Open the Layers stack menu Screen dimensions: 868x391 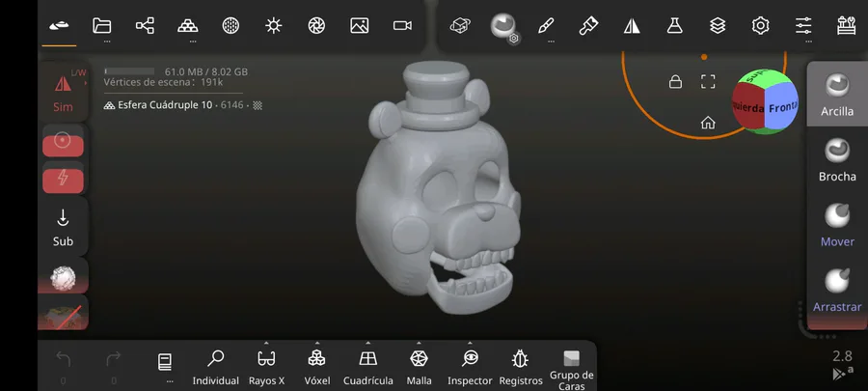click(718, 25)
